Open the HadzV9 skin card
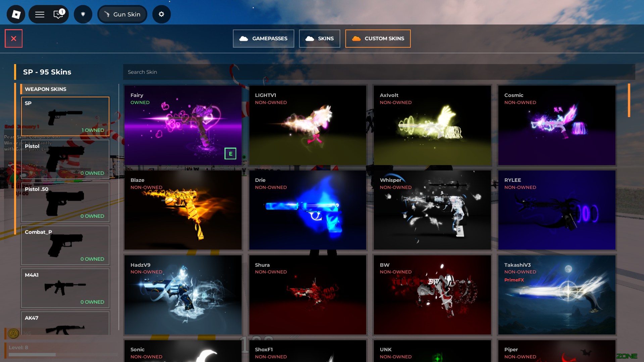Screen dimensions: 644x362 click(x=183, y=295)
